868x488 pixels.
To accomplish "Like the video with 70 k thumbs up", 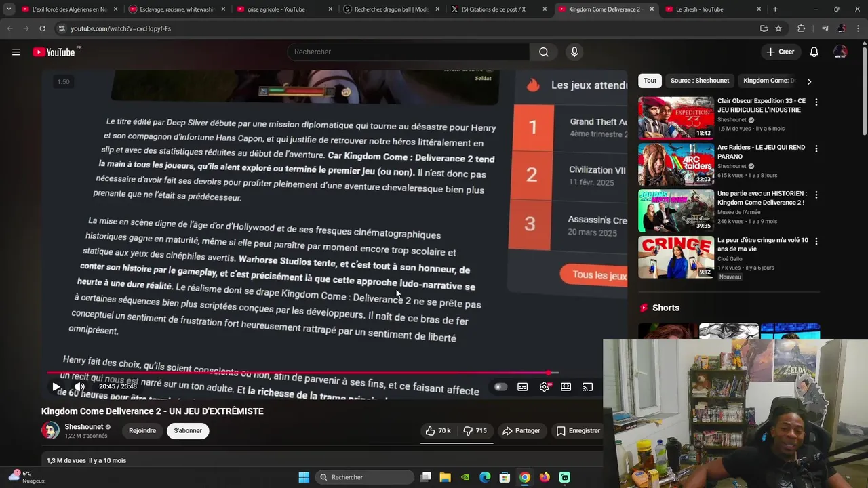I will click(x=438, y=431).
